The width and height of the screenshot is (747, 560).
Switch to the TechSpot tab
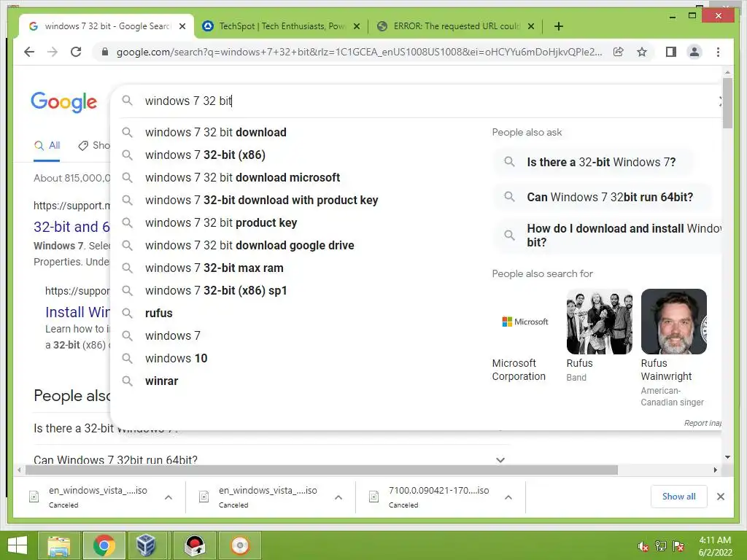tap(281, 26)
